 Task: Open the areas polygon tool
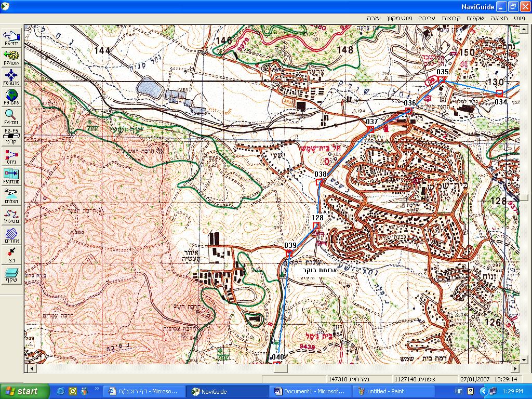11,234
